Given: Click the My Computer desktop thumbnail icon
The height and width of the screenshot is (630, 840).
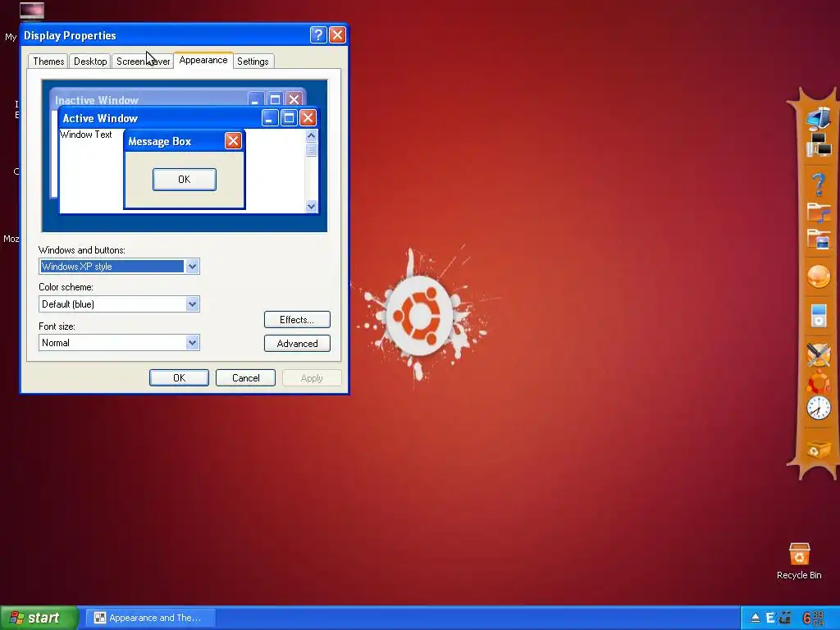Looking at the screenshot, I should pyautogui.click(x=32, y=11).
